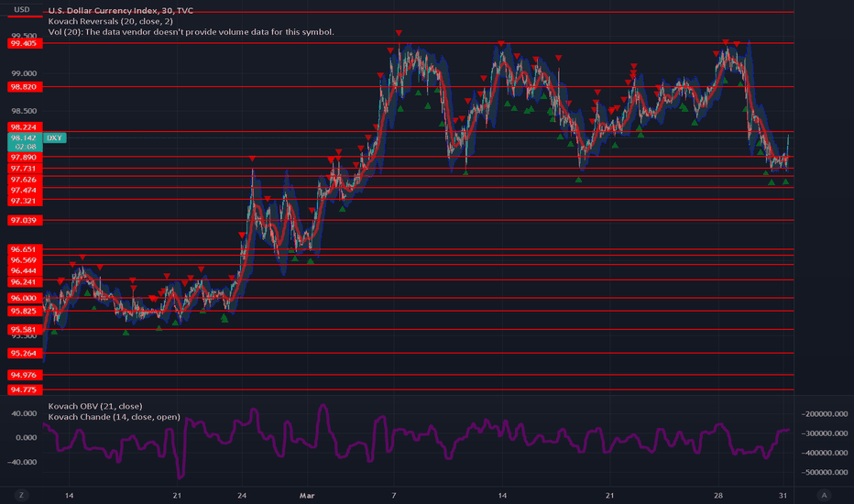Click the U.S. Dollar Currency Index legend title
Image resolution: width=854 pixels, height=504 pixels.
point(120,10)
